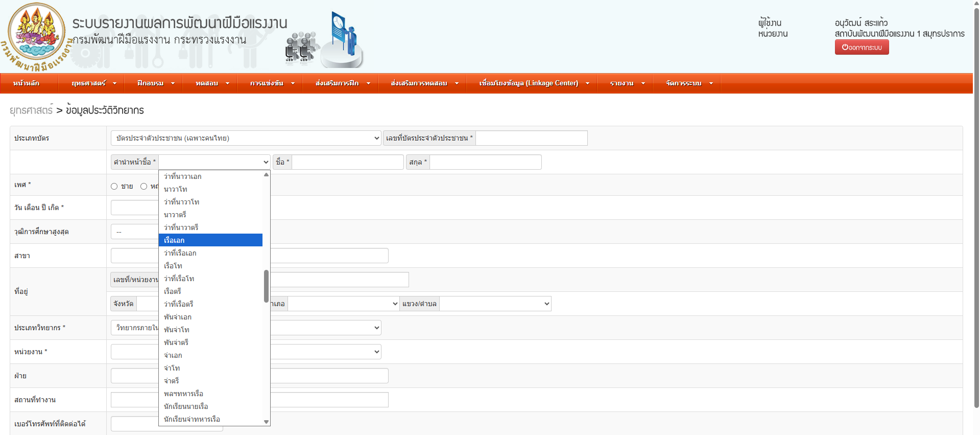Choose เรือเอก from the title list
The image size is (980, 435).
[210, 240]
